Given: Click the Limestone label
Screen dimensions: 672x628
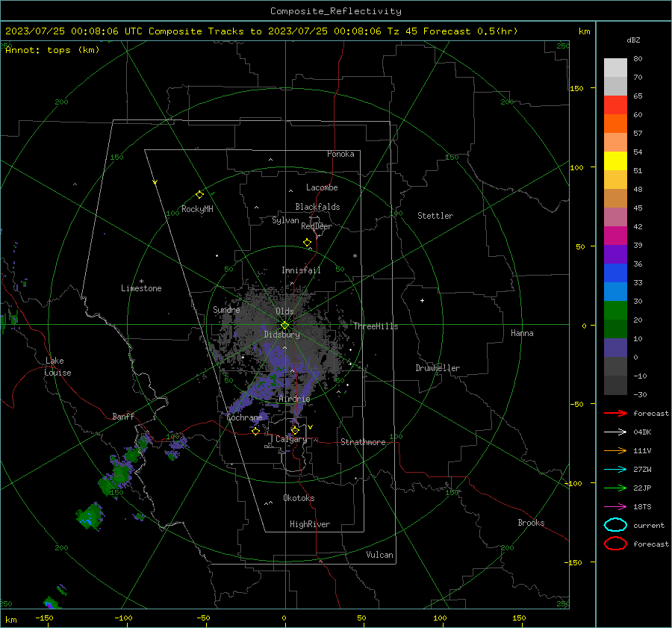Looking at the screenshot, I should pos(141,288).
